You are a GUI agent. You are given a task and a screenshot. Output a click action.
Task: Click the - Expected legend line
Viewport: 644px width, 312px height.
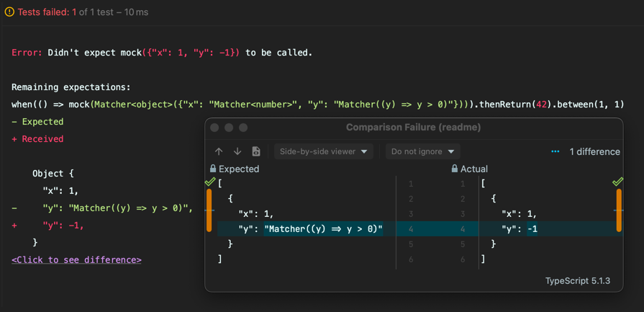pyautogui.click(x=37, y=122)
